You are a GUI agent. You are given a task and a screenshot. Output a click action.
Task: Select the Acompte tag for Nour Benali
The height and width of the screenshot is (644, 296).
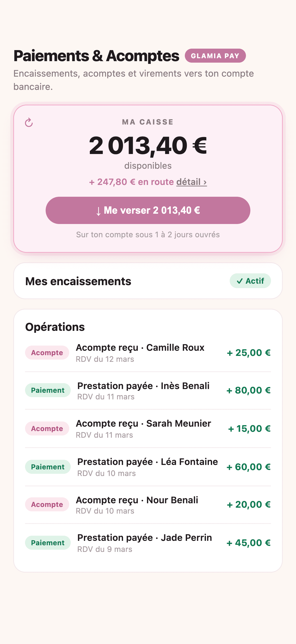coord(47,504)
